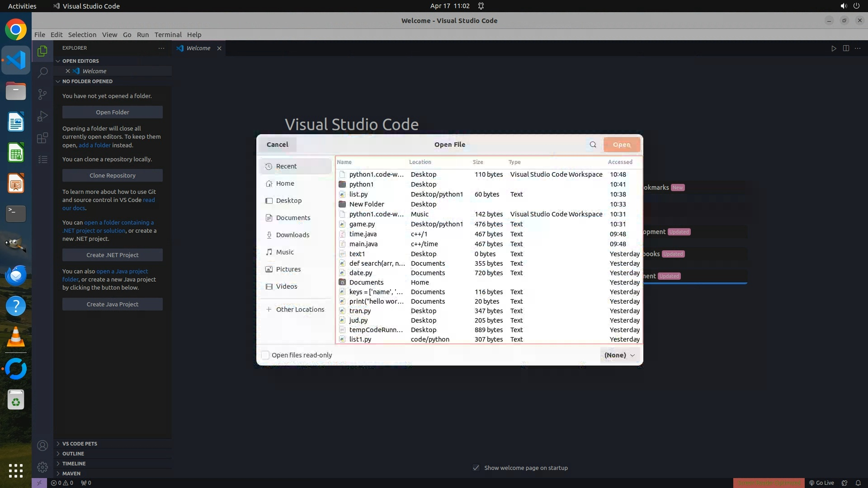Select game.py in the file list
Screen dimensions: 868x488
click(x=362, y=224)
